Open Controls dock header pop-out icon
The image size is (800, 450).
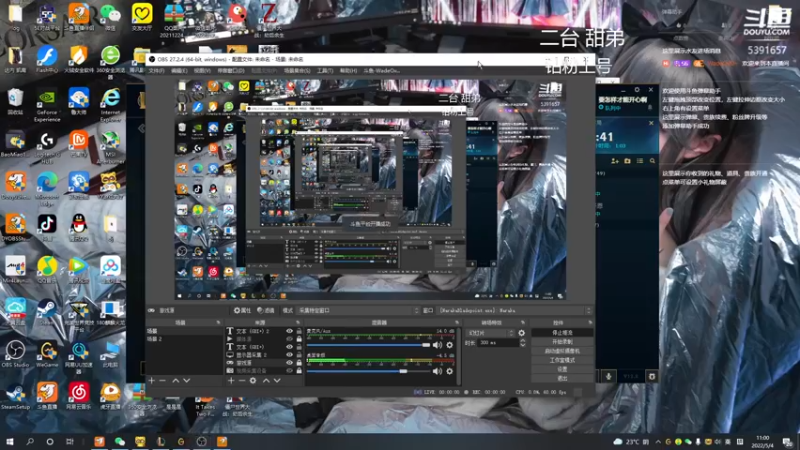tap(590, 322)
